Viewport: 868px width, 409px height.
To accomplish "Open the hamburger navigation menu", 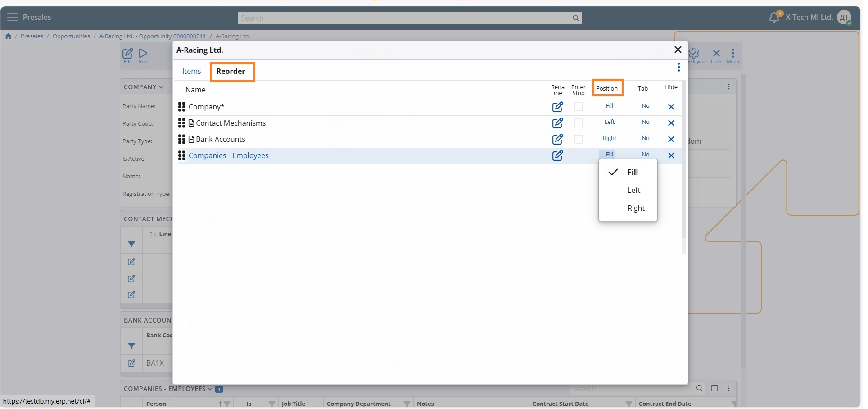I will 13,18.
